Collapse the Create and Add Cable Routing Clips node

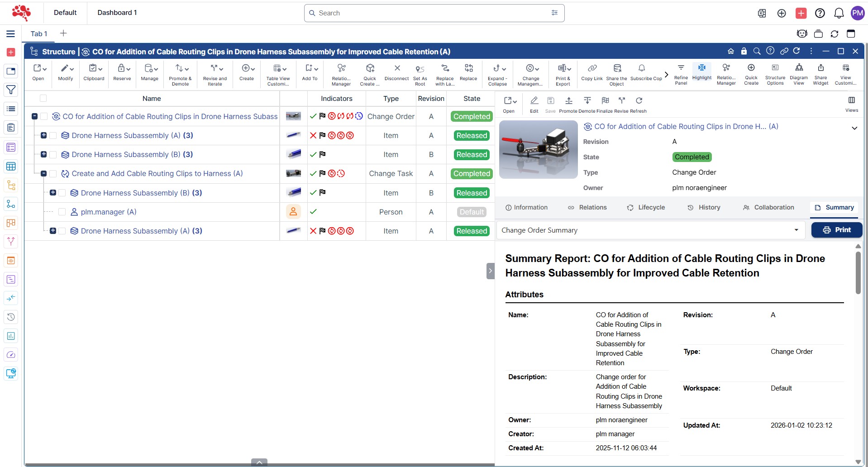point(43,174)
